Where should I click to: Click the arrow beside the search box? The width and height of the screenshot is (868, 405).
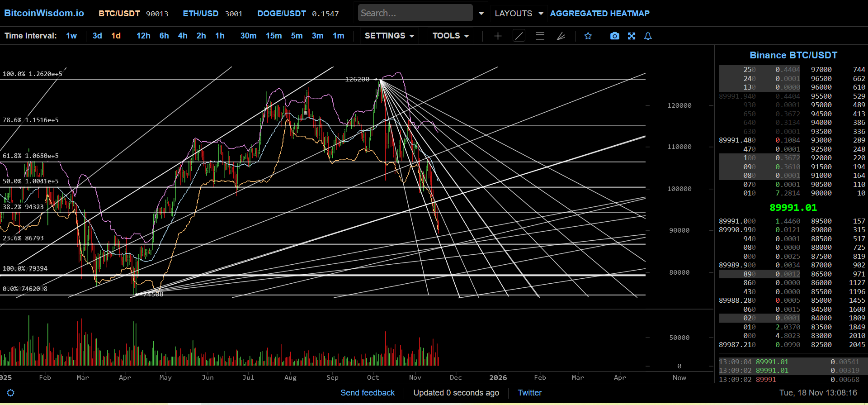pyautogui.click(x=481, y=14)
